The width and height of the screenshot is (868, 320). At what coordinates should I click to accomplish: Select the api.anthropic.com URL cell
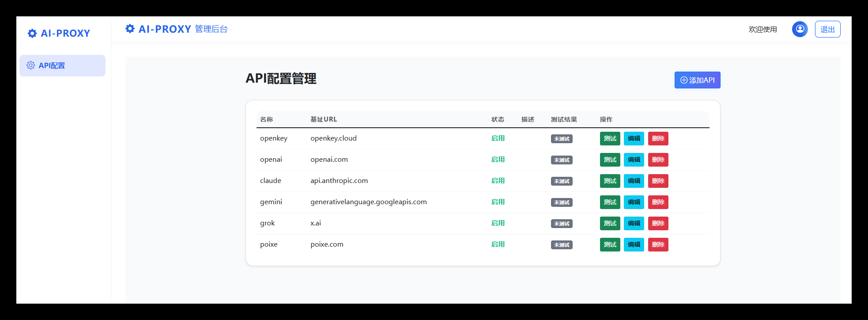pos(339,181)
